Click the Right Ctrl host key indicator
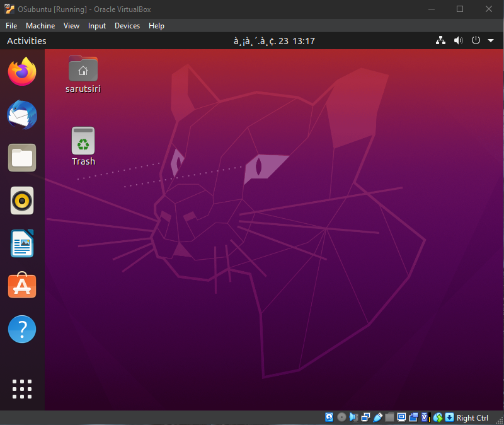This screenshot has width=504, height=425. pyautogui.click(x=472, y=417)
